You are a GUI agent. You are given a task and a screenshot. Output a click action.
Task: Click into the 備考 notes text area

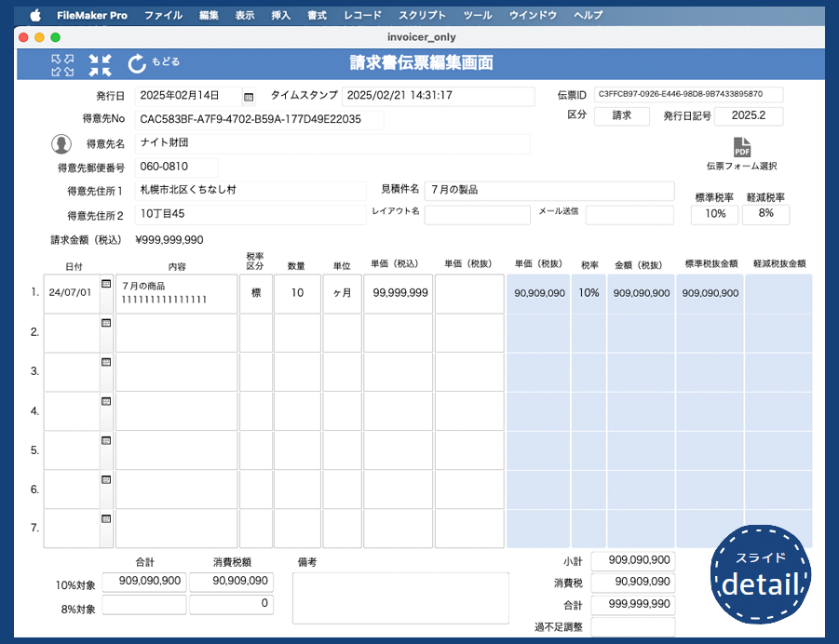coord(400,597)
